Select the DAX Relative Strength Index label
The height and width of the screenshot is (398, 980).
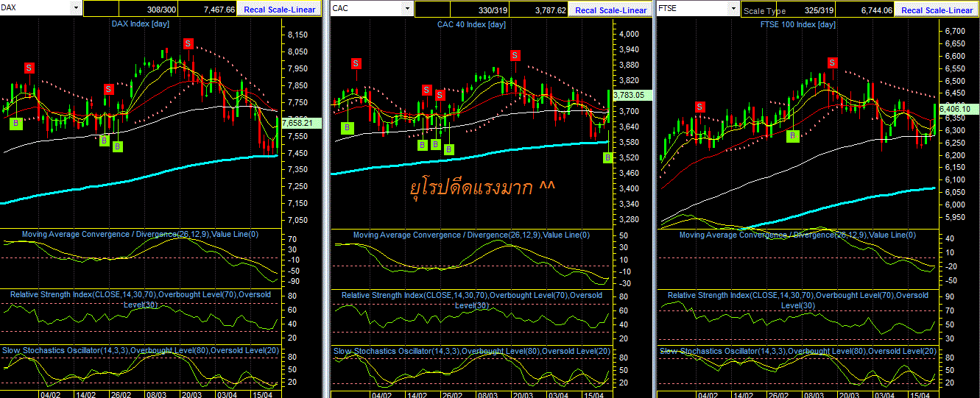tap(140, 299)
